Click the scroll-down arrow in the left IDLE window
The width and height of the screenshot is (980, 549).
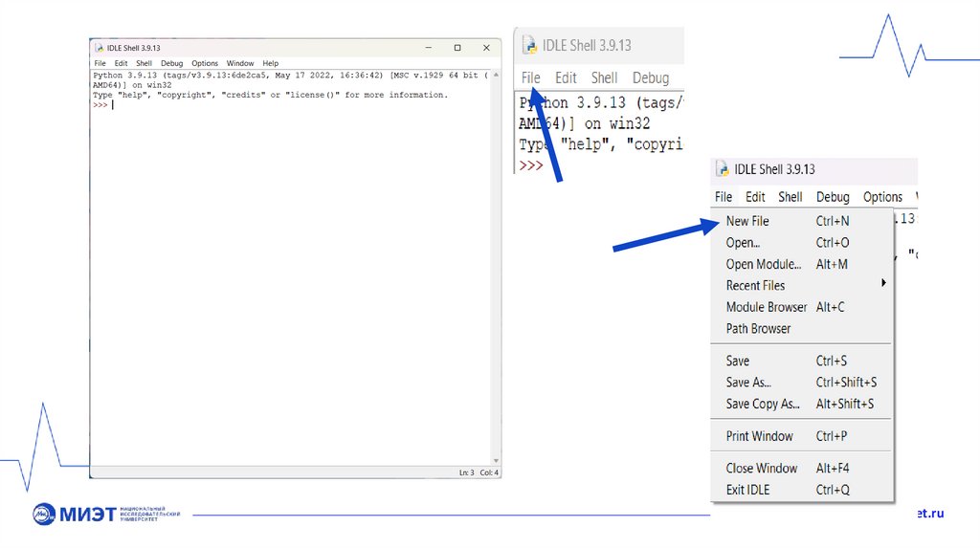[497, 461]
